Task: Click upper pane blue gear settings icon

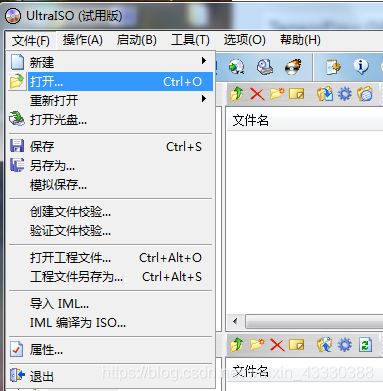Action: click(345, 94)
